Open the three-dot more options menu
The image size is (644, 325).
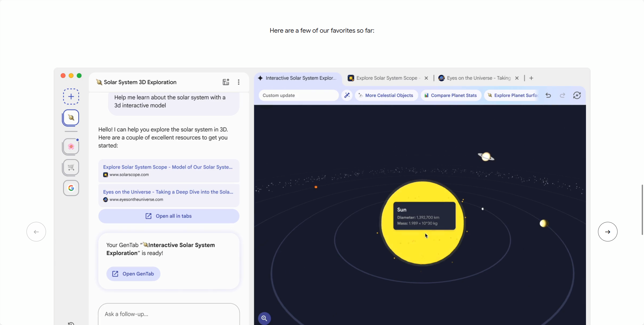239,82
